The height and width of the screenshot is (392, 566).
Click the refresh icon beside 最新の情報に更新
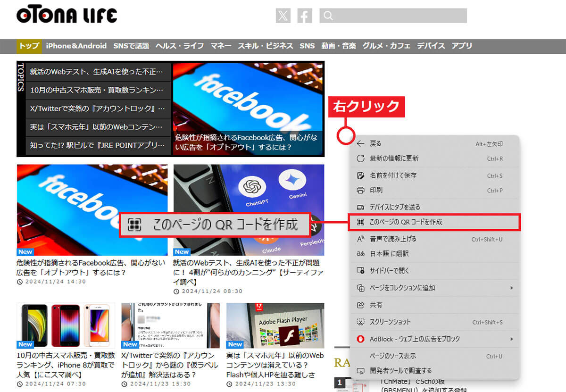[x=361, y=158]
